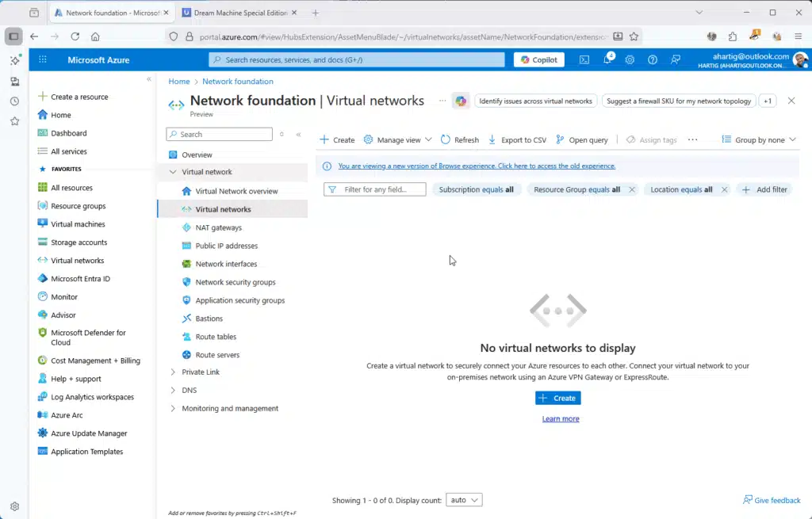Image resolution: width=812 pixels, height=519 pixels.
Task: Open Network security groups item
Action: click(235, 282)
